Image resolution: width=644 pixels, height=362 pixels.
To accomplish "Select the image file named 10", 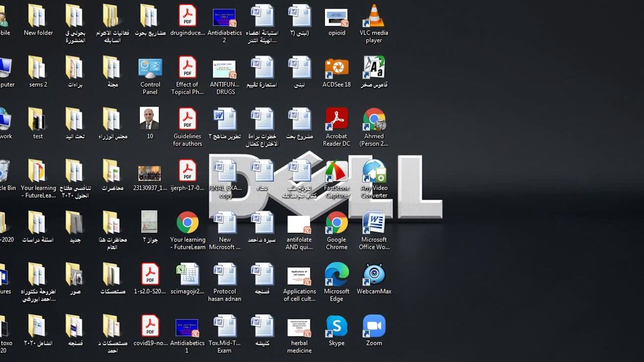I will pos(150,124).
